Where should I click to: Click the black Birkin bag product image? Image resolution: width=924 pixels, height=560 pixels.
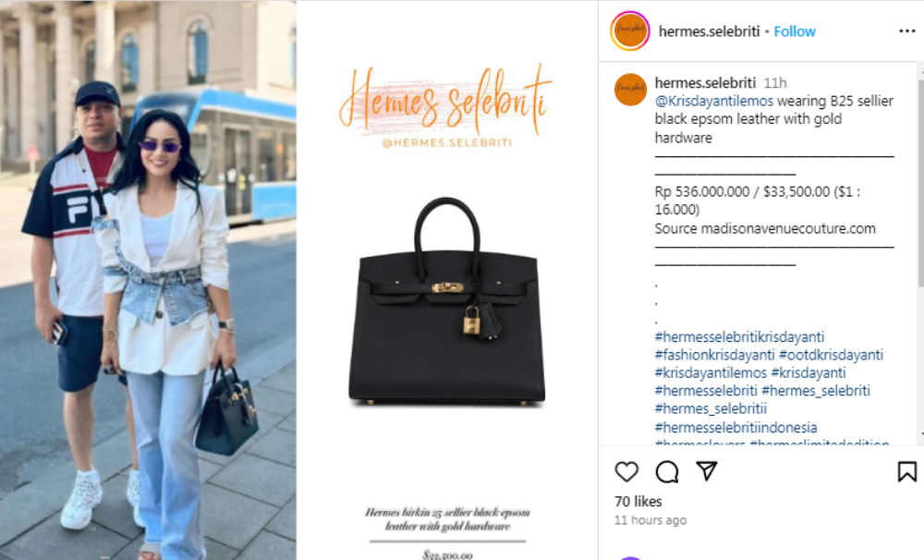(x=446, y=302)
